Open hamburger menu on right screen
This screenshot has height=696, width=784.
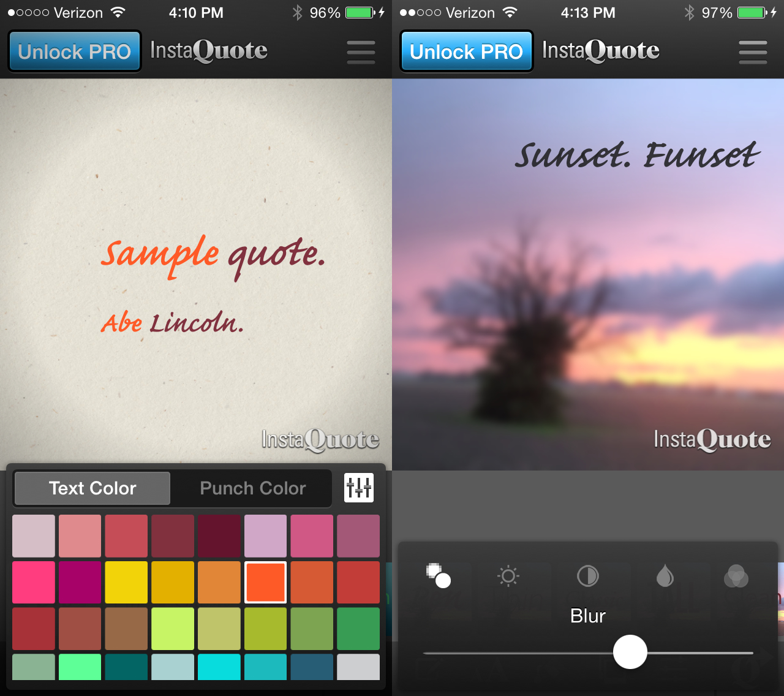[x=753, y=52]
